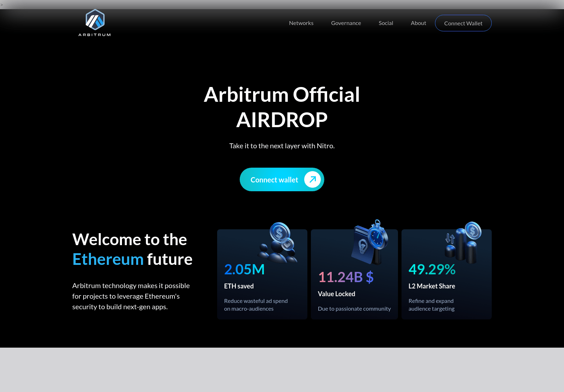564x392 pixels.
Task: Click the L2 Market Share stat card
Action: coord(446,274)
